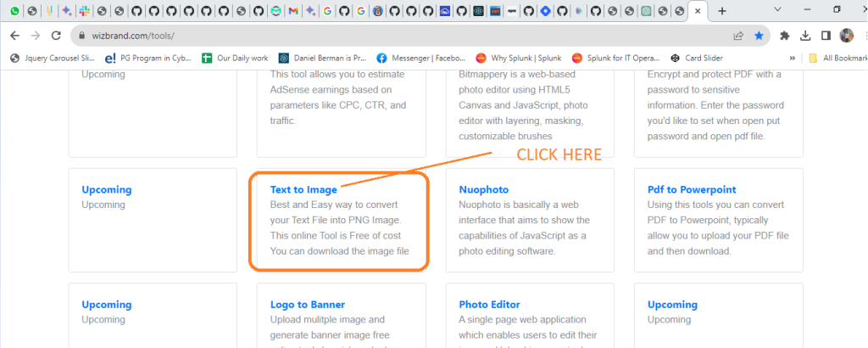
Task: Click the share page icon
Action: click(x=738, y=36)
